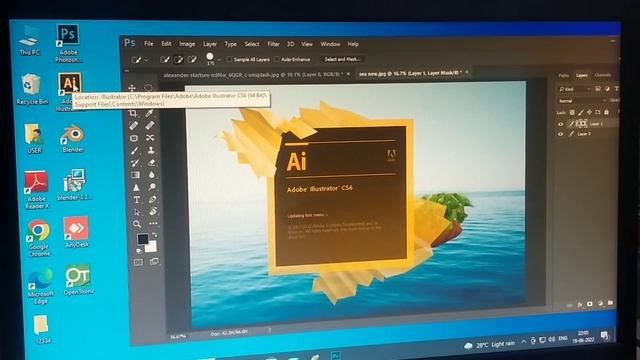Image resolution: width=640 pixels, height=360 pixels.
Task: Open the OpenToonz desktop icon
Action: click(x=78, y=280)
